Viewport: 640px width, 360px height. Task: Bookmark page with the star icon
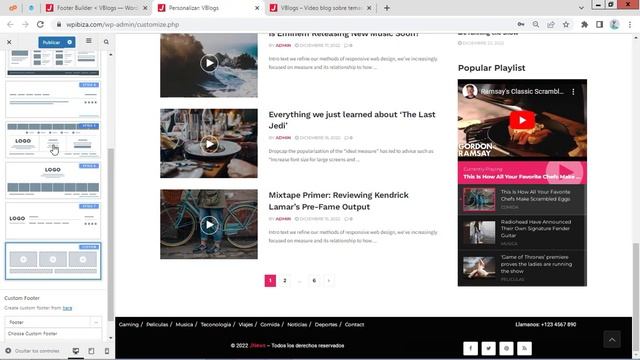566,24
